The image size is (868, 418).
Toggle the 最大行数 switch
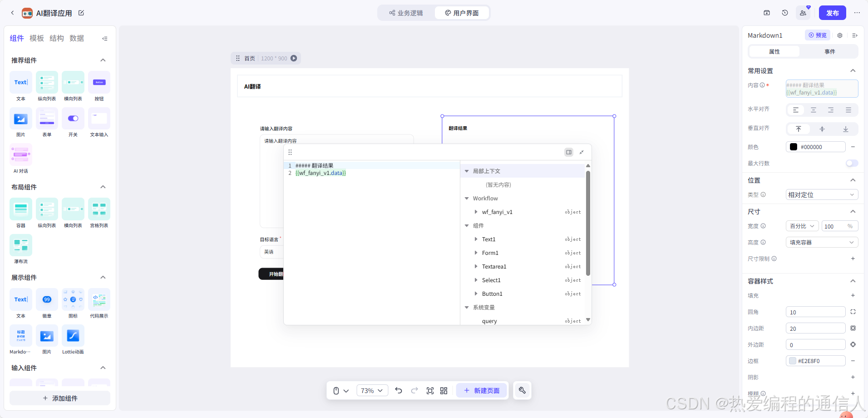coord(852,163)
